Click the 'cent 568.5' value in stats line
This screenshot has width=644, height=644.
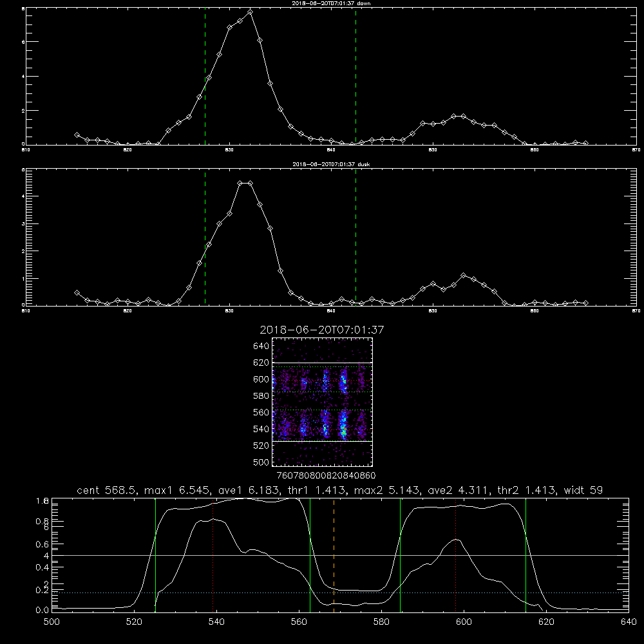pyautogui.click(x=108, y=490)
